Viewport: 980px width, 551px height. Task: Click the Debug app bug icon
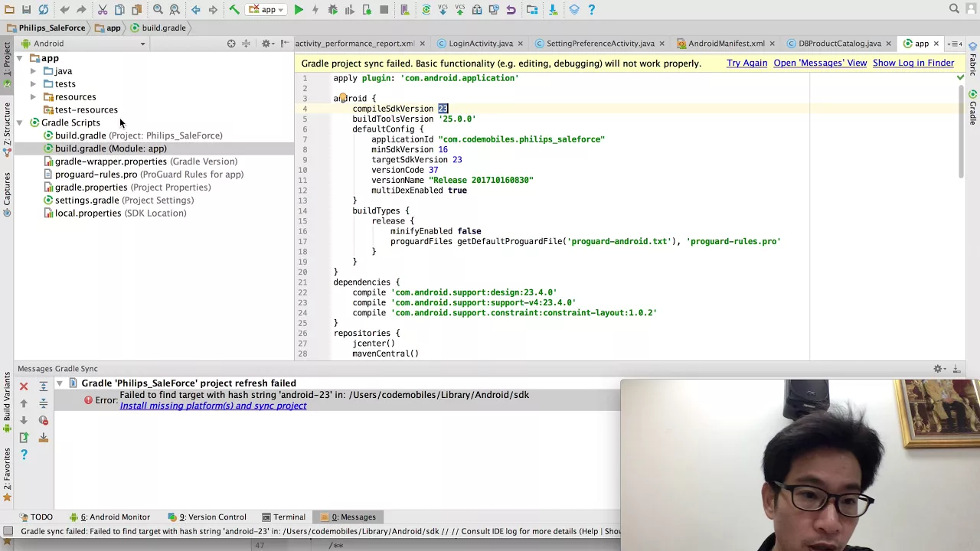tap(332, 10)
